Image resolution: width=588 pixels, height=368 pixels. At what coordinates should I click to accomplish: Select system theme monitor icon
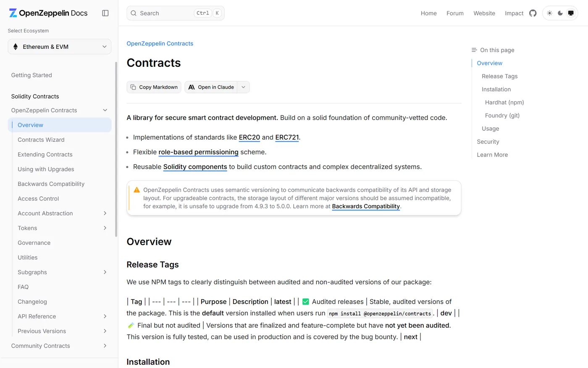(x=571, y=13)
